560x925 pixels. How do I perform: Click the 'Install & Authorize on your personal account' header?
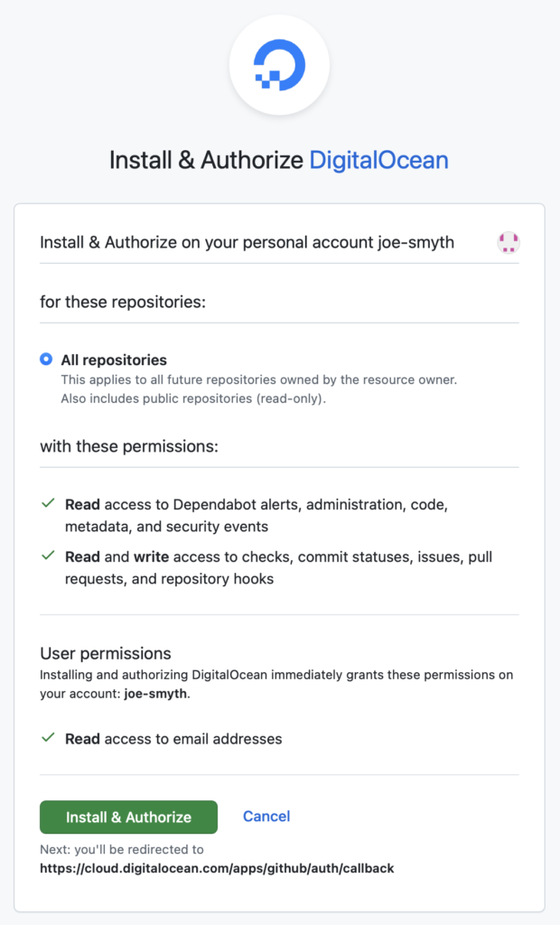pos(247,242)
